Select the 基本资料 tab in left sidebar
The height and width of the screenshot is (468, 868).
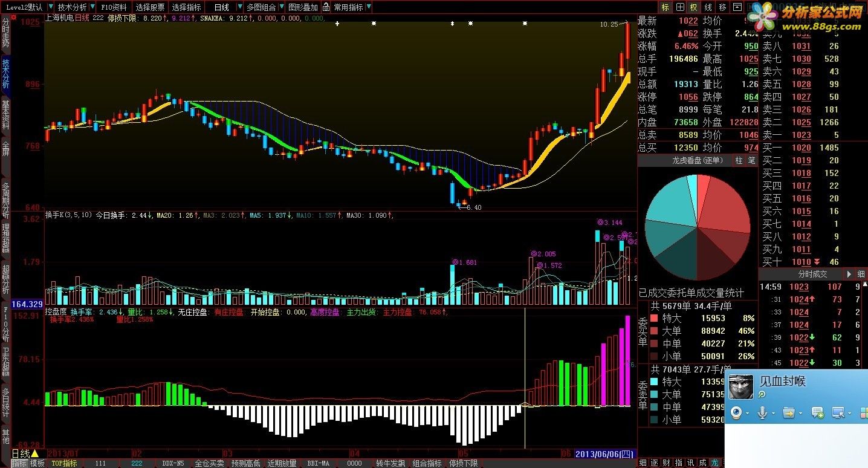pyautogui.click(x=5, y=115)
